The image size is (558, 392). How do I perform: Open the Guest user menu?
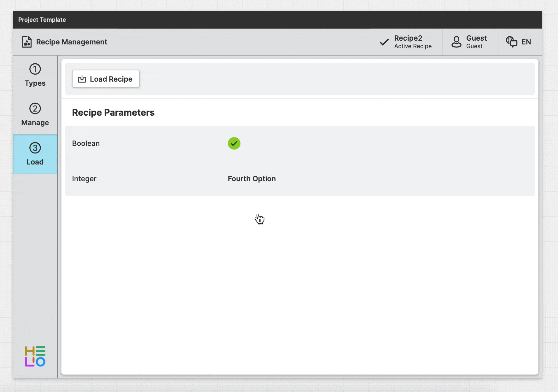click(x=476, y=42)
